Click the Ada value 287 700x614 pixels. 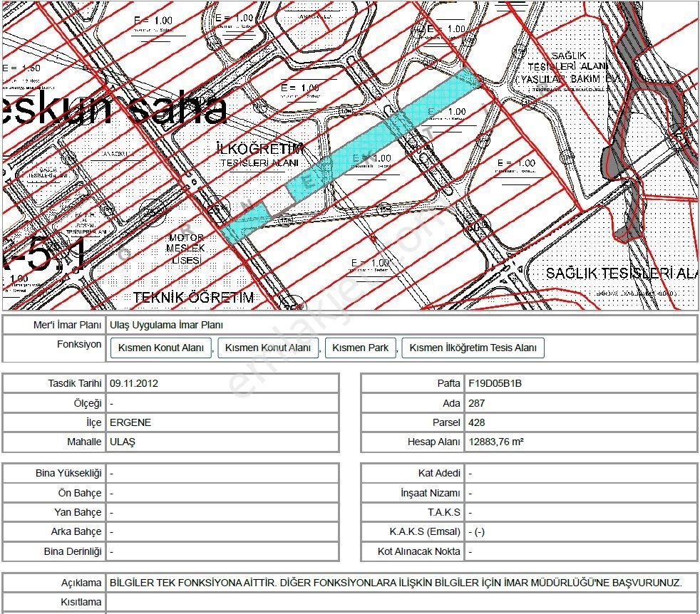(477, 403)
